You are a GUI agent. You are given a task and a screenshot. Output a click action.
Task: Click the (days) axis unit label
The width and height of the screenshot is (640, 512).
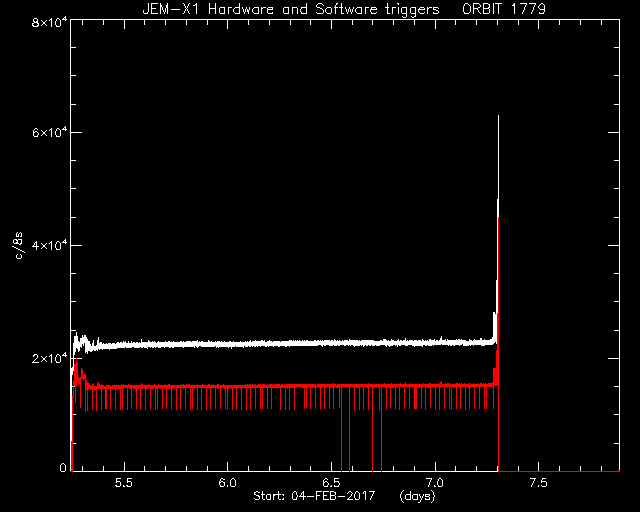(x=417, y=496)
